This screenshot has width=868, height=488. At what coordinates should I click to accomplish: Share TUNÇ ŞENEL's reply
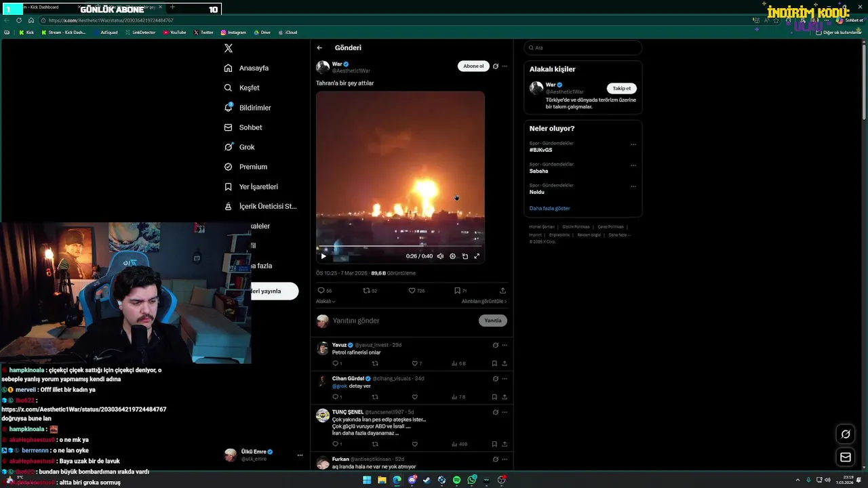[x=505, y=445]
